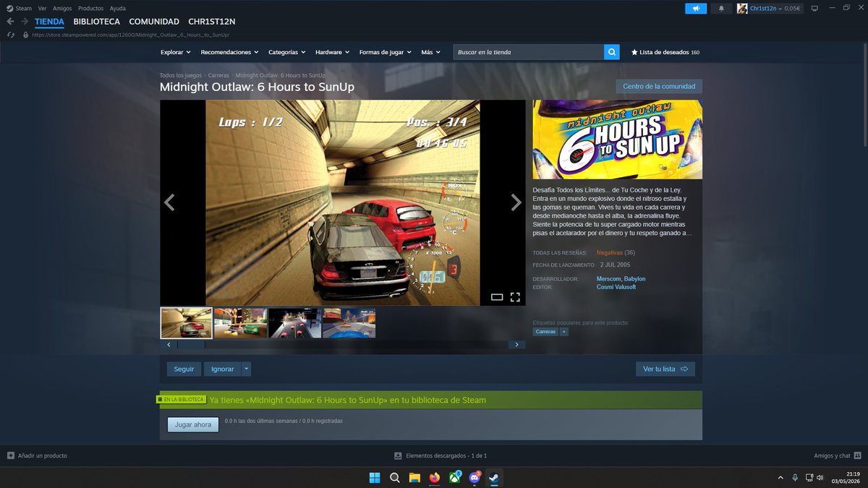Screen dimensions: 868x488
Task: Select the fourth screenshot thumbnail
Action: [349, 323]
